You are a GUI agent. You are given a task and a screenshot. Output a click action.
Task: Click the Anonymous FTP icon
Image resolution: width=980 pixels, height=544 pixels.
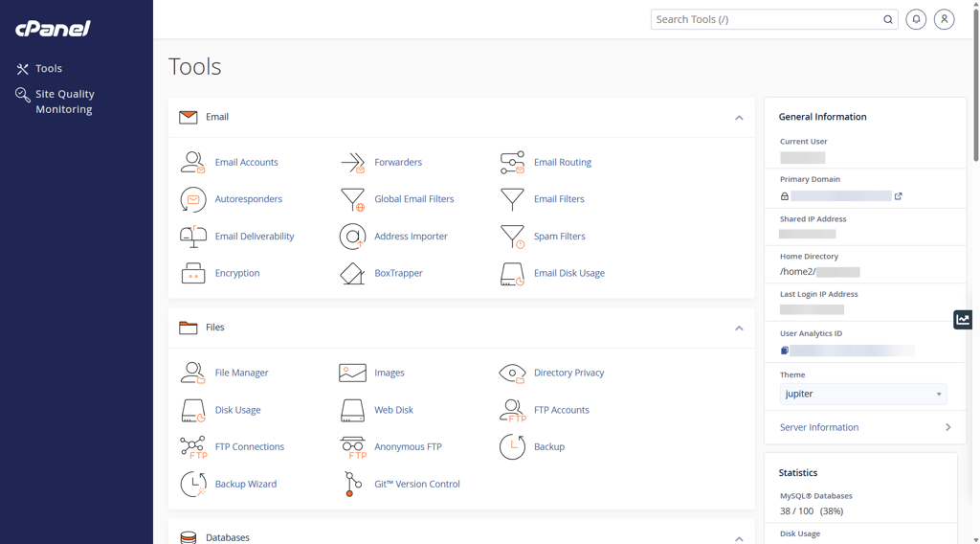coord(352,447)
